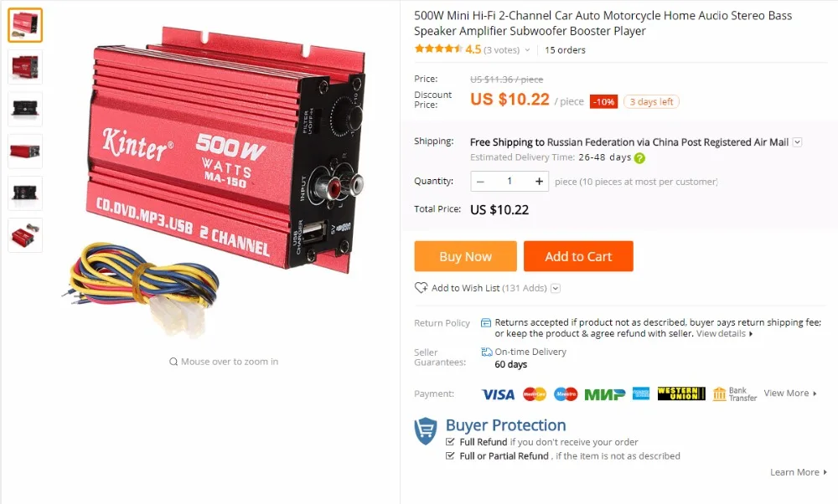This screenshot has width=838, height=504.
Task: Open the return policy View details link
Action: 724,334
